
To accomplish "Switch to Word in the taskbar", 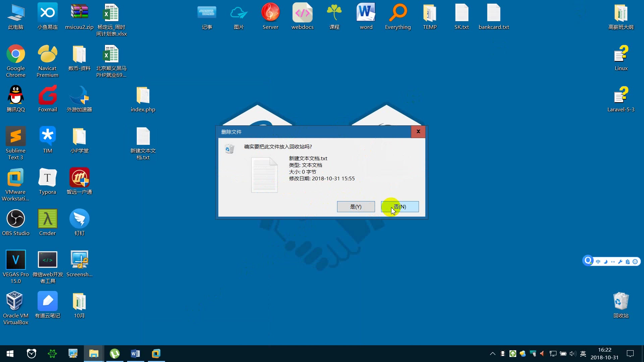I will pos(135,354).
